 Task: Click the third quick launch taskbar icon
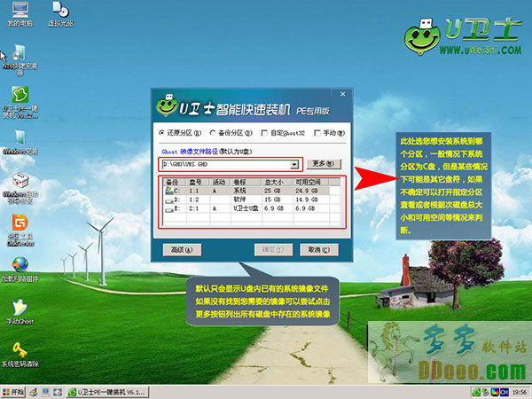(58, 393)
